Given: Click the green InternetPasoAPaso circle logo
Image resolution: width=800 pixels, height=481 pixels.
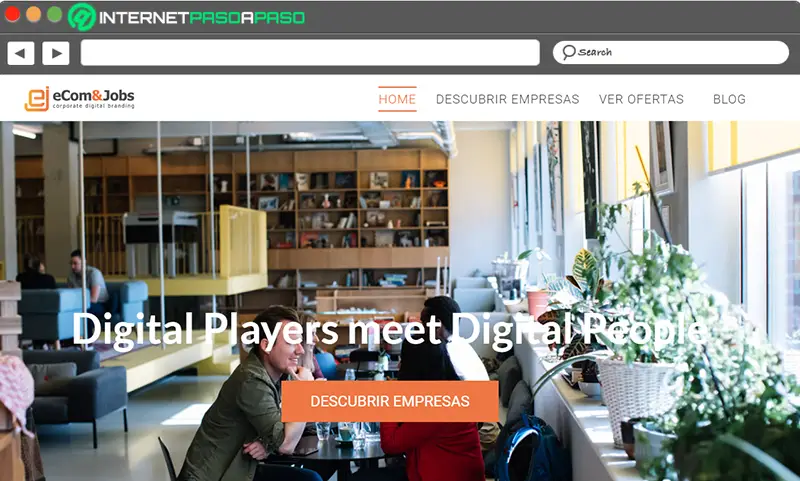Looking at the screenshot, I should (x=82, y=17).
